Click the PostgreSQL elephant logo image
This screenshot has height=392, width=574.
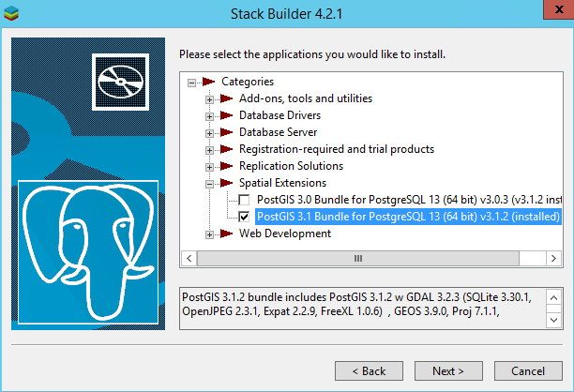88,252
